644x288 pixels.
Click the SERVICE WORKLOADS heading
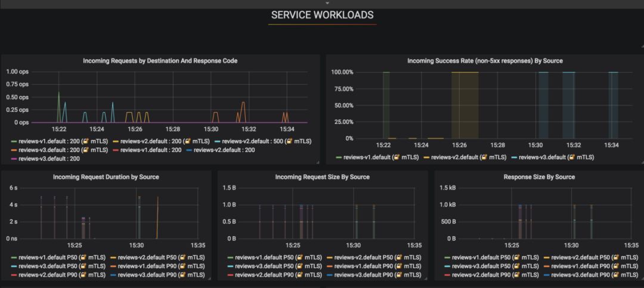(323, 15)
